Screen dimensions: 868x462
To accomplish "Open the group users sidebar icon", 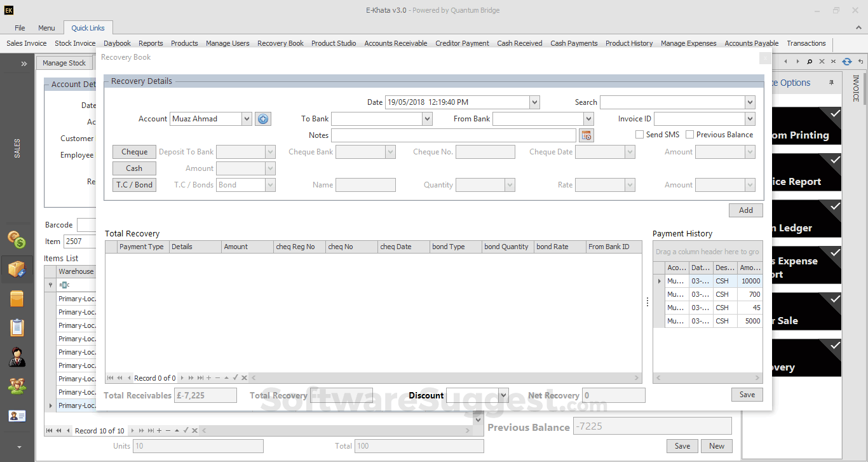I will coord(17,386).
